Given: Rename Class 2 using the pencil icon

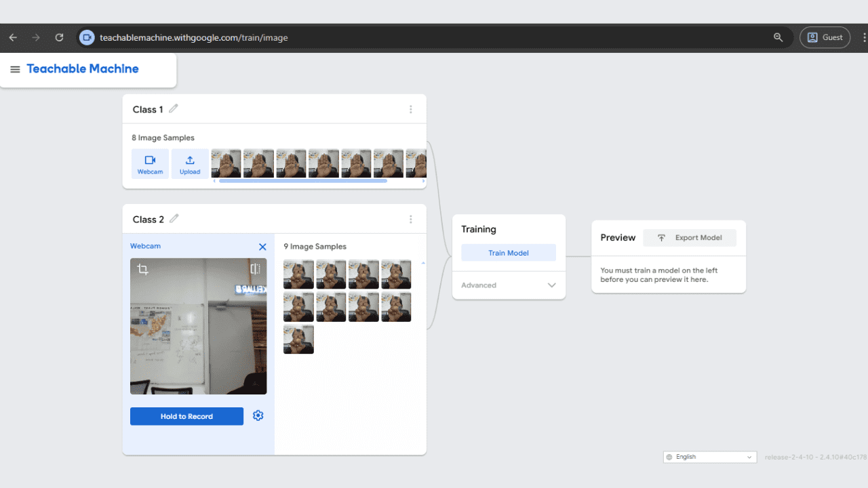Looking at the screenshot, I should (174, 218).
